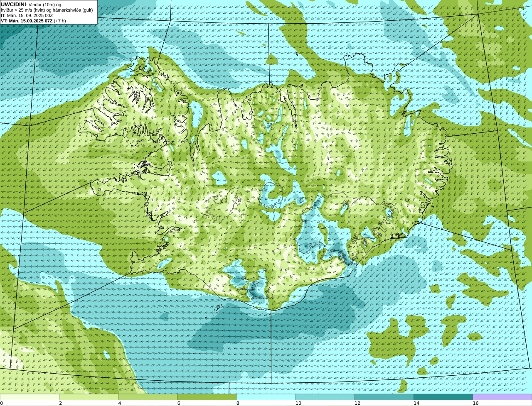Viewport: 532px width, 406px height.
Task: Click the medium teal 12–14 m/s legend swatch
Action: 384,397
